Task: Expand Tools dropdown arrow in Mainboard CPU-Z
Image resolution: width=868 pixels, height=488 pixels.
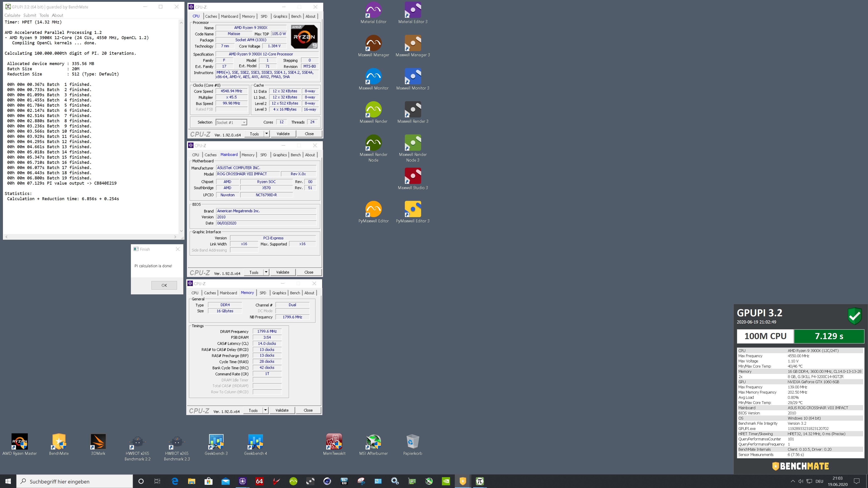Action: coord(266,272)
